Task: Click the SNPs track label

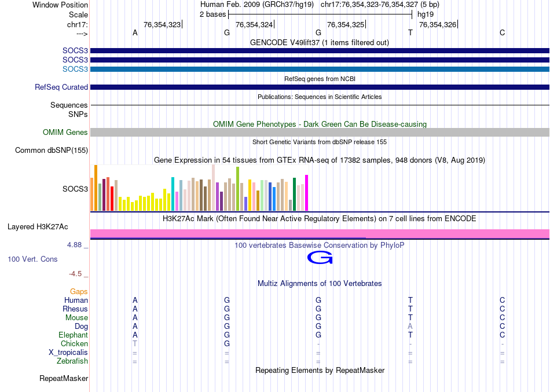Action: [78, 115]
